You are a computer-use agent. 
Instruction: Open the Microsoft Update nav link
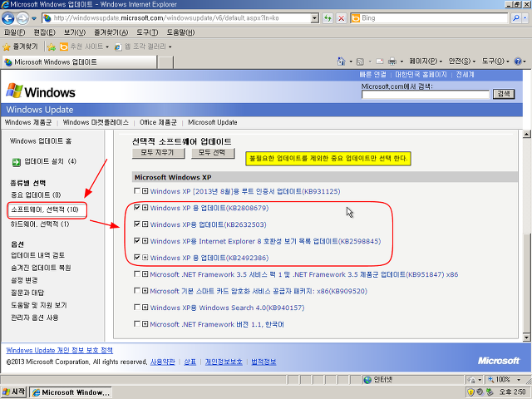pos(213,122)
